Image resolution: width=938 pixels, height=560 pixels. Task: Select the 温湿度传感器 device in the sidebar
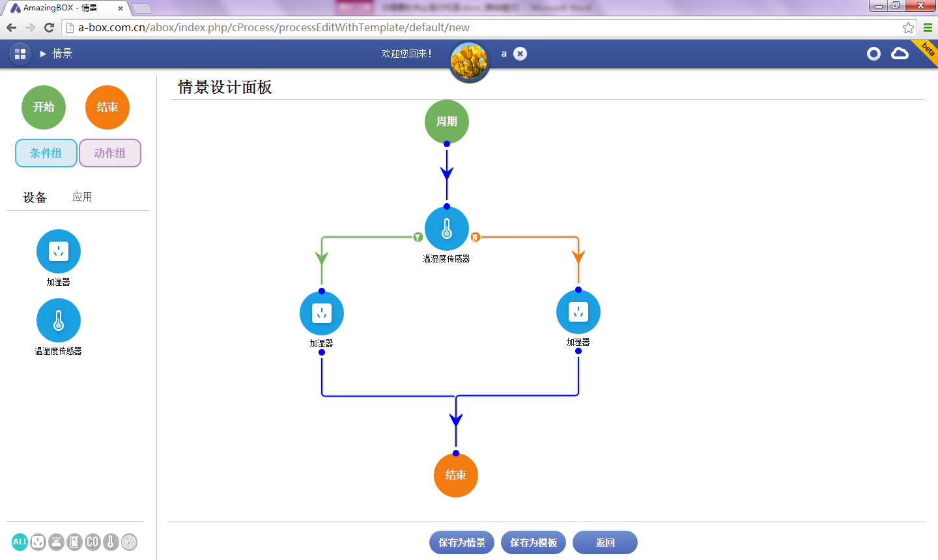[x=59, y=320]
